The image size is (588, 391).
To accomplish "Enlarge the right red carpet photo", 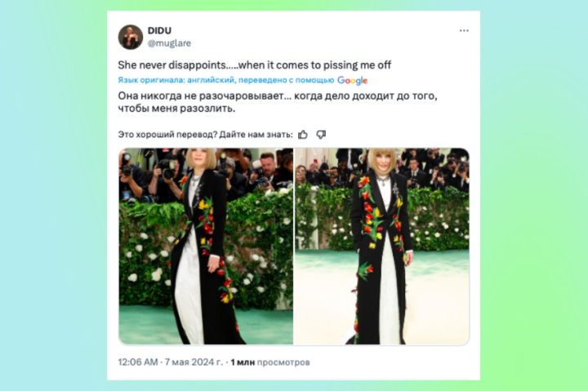I will point(382,247).
